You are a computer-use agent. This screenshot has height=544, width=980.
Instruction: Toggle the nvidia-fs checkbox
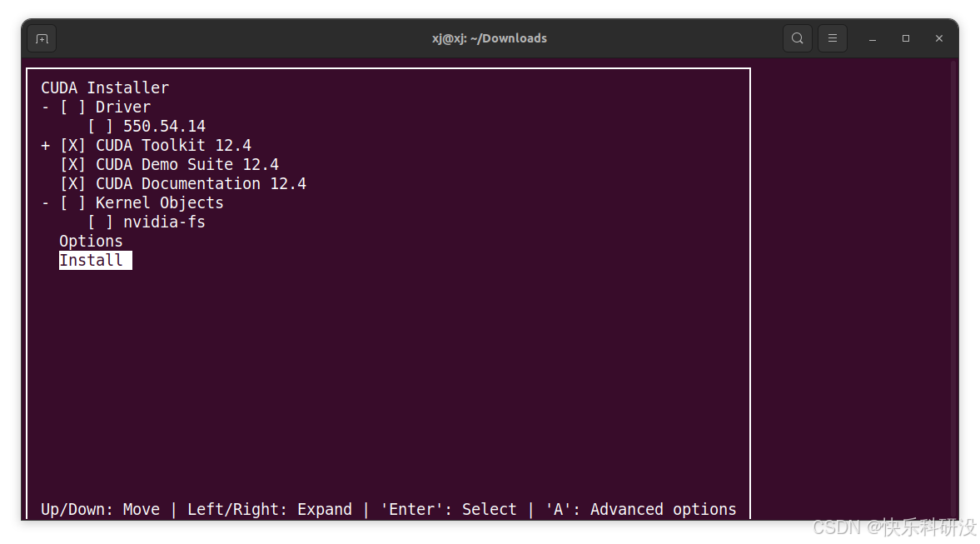pos(100,222)
